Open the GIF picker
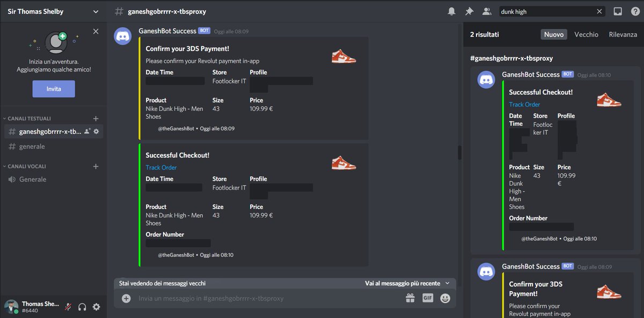 click(x=428, y=298)
